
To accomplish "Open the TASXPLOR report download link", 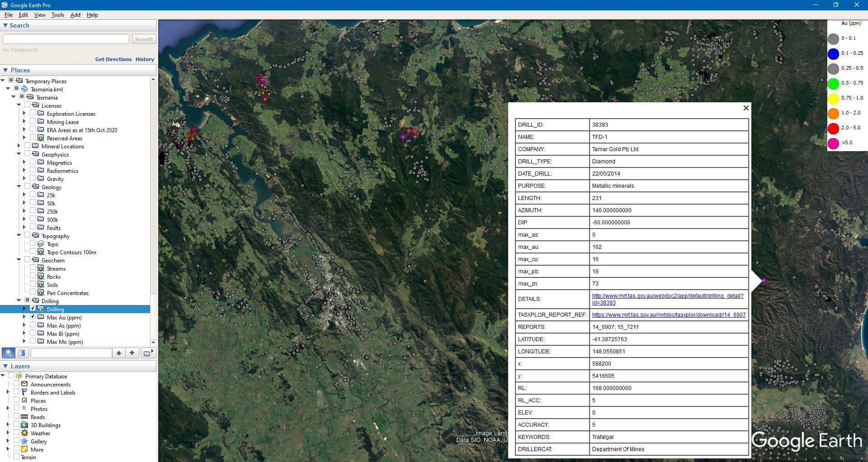I will pyautogui.click(x=669, y=315).
